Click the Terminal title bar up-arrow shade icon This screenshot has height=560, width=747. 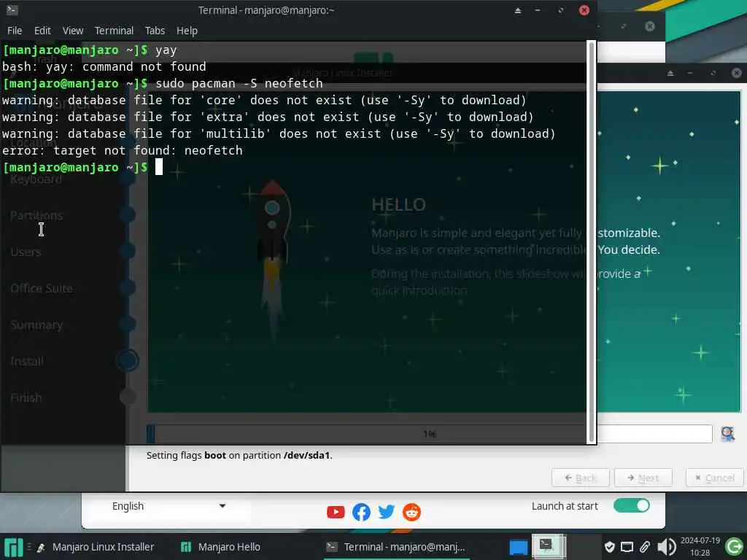(518, 10)
